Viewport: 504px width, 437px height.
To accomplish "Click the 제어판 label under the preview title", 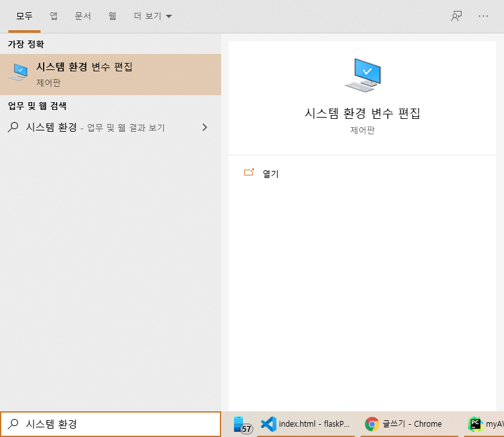I will point(363,130).
